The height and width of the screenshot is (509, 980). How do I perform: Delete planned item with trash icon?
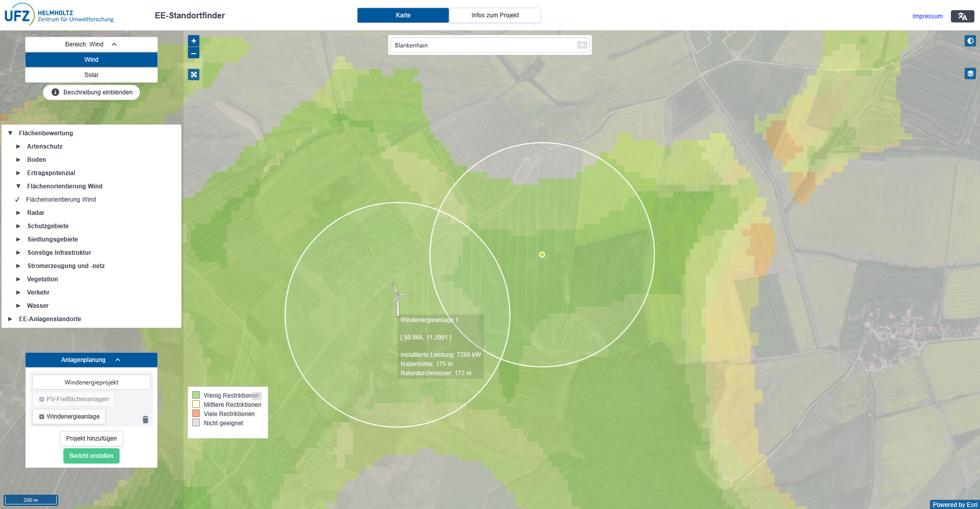146,420
